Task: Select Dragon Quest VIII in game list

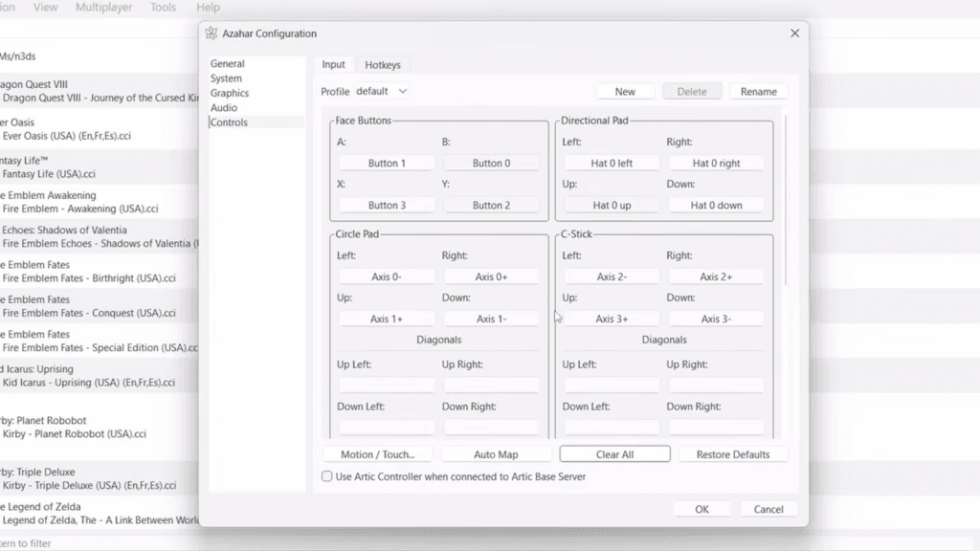Action: pyautogui.click(x=99, y=91)
